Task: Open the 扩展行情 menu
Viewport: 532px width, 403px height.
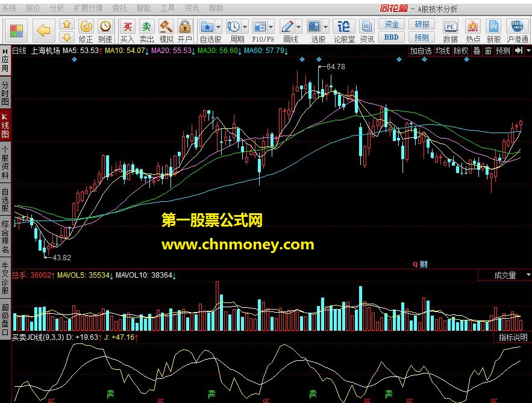Action: 88,7
